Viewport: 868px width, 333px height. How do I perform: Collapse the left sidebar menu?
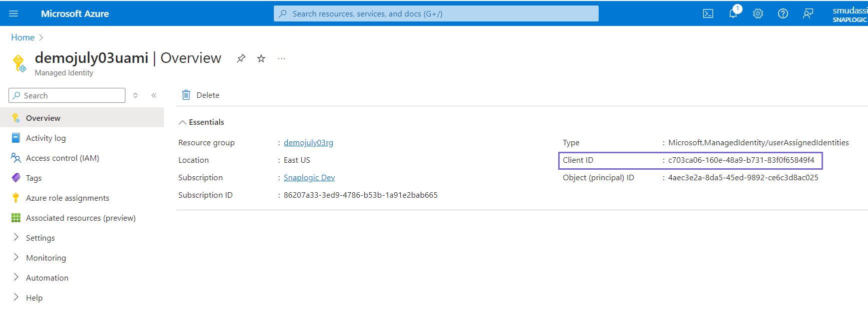154,95
